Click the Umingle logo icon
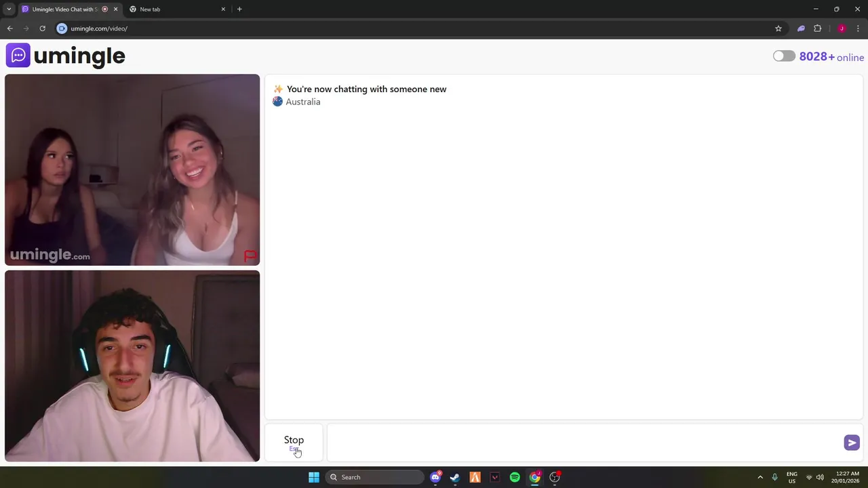The height and width of the screenshot is (488, 868). click(x=18, y=56)
